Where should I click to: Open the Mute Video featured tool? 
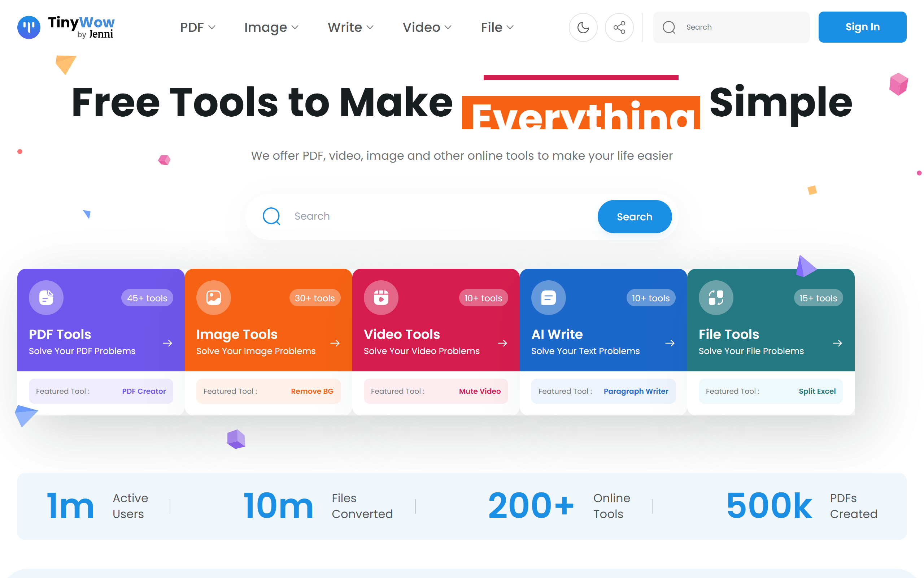pyautogui.click(x=480, y=391)
